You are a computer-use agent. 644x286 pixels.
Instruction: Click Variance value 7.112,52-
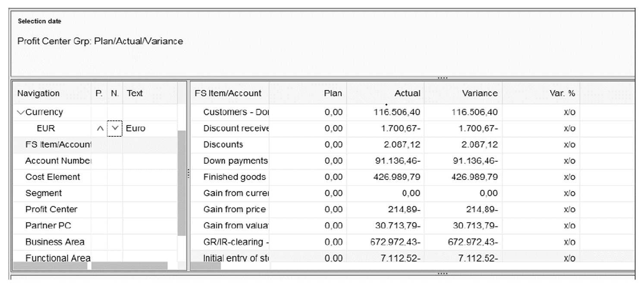tap(478, 258)
